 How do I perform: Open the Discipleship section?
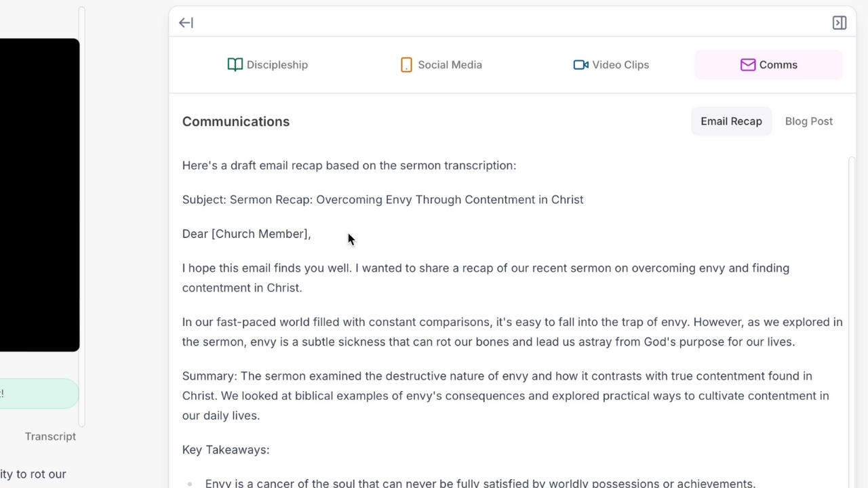(x=268, y=64)
